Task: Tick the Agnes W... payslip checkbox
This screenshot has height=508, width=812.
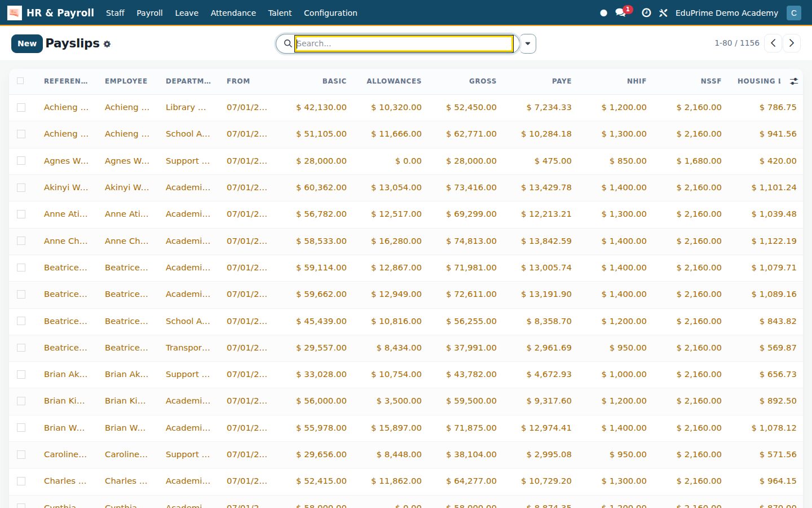Action: 21,161
